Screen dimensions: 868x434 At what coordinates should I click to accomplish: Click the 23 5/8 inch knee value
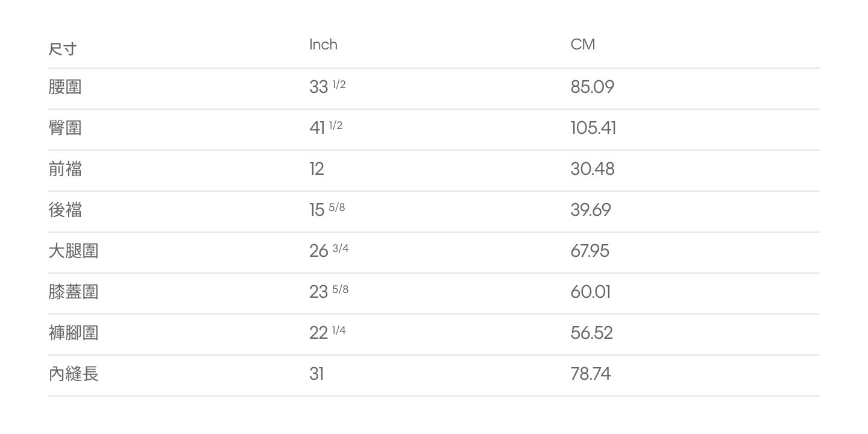click(x=329, y=291)
